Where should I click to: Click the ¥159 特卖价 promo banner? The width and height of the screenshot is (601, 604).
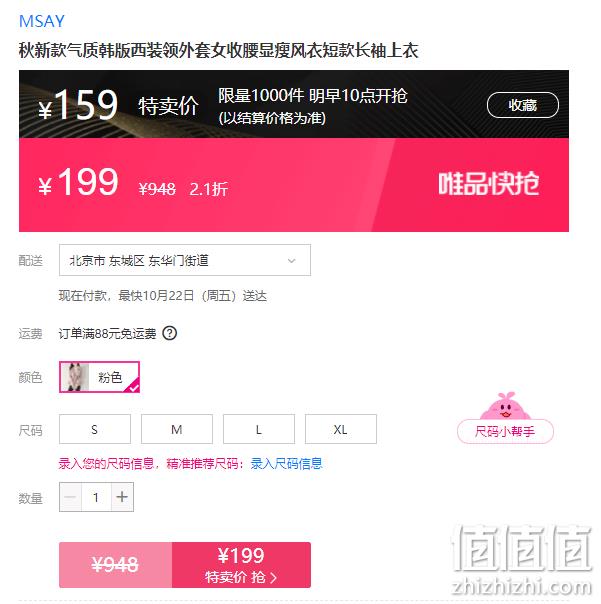tap(294, 104)
